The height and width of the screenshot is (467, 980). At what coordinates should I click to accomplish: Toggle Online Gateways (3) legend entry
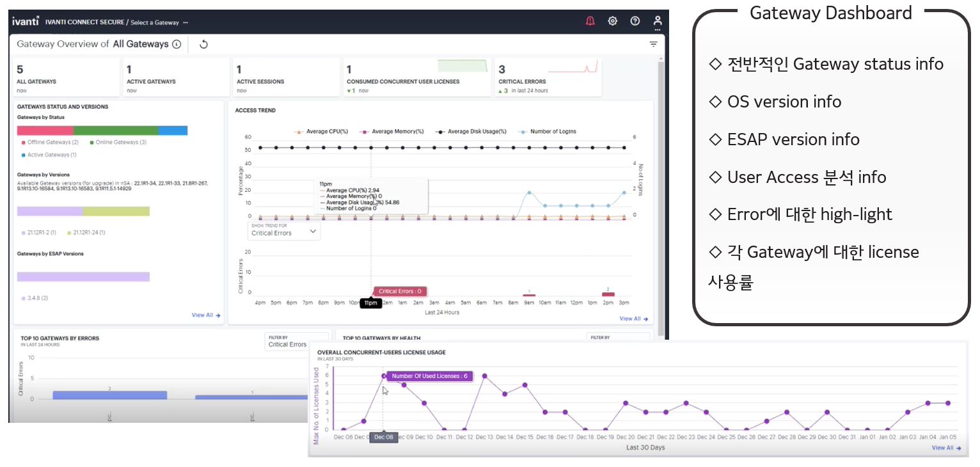[x=118, y=142]
